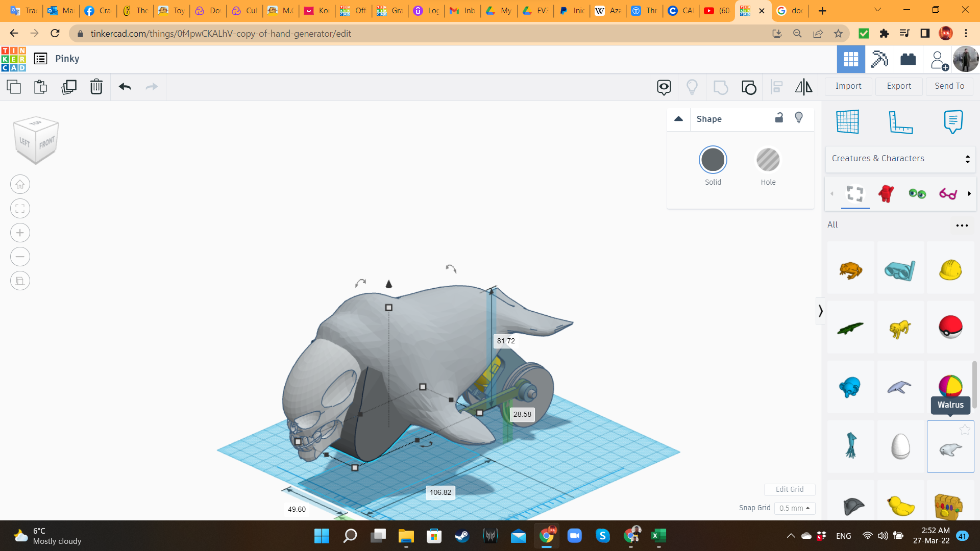Click the Edit Grid button
Image resolution: width=980 pixels, height=551 pixels.
[789, 489]
